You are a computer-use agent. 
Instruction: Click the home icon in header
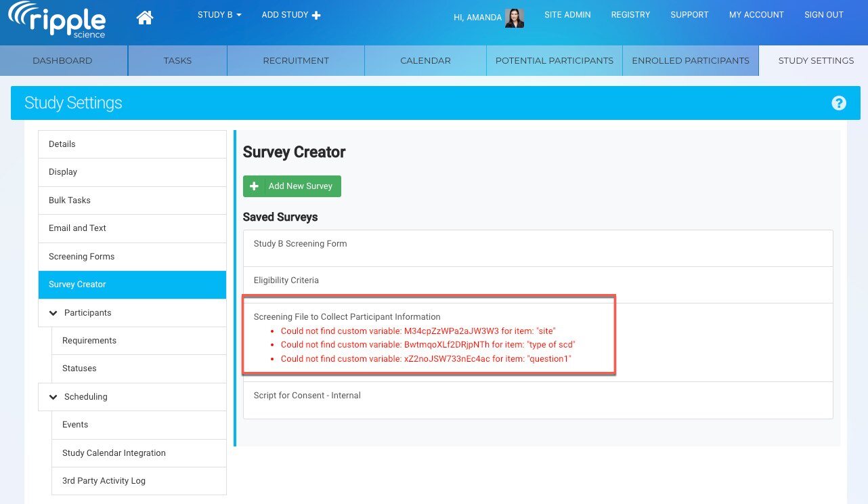(x=145, y=18)
